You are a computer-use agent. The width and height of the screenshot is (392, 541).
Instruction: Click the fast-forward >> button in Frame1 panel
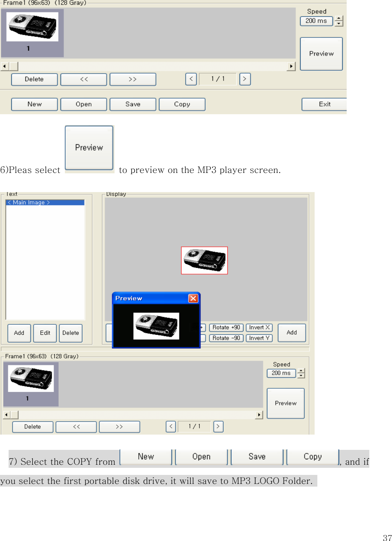click(x=132, y=79)
